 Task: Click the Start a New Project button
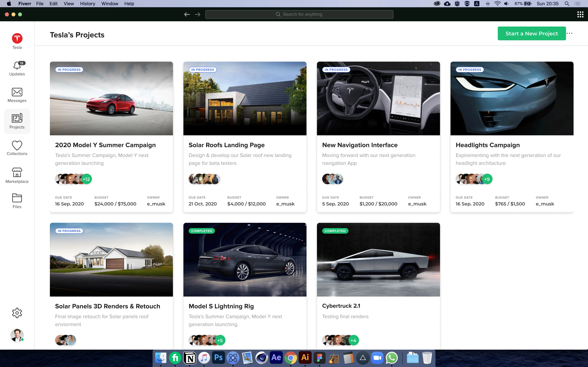click(x=531, y=33)
